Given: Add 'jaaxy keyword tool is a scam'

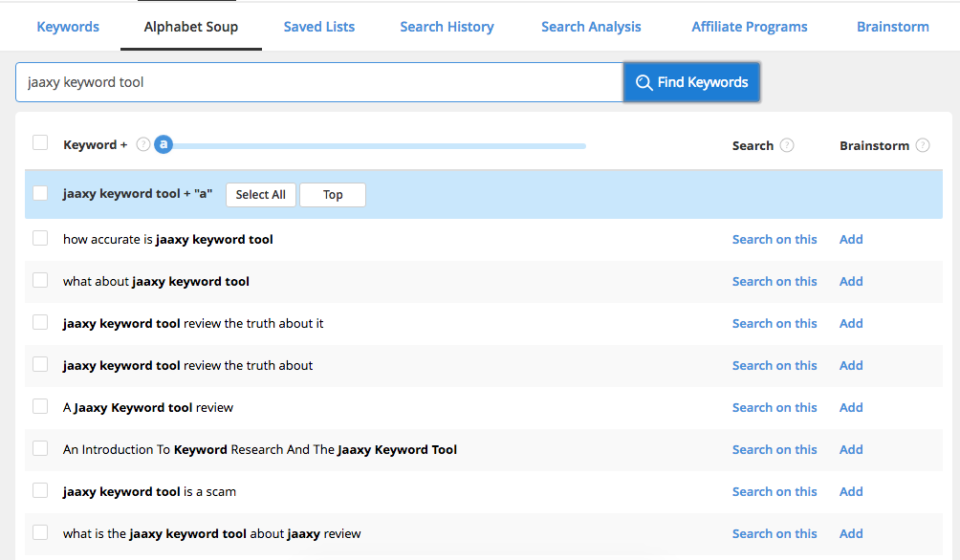Looking at the screenshot, I should [851, 491].
